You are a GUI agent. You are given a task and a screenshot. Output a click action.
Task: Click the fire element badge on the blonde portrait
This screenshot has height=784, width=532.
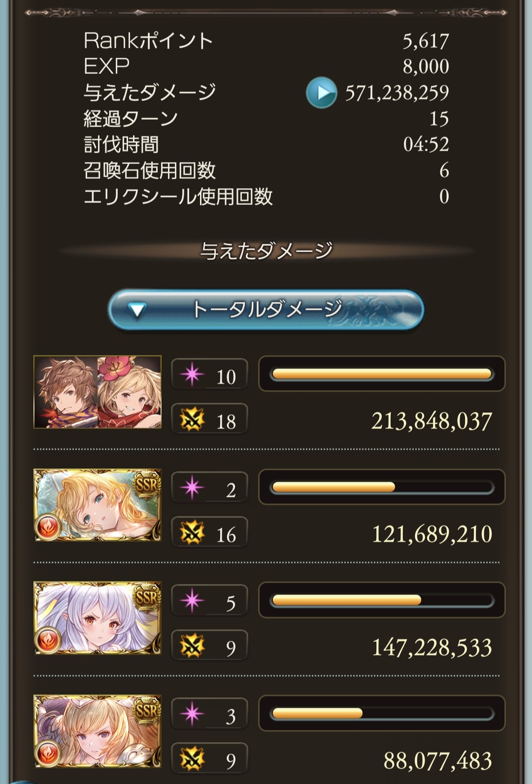48,527
